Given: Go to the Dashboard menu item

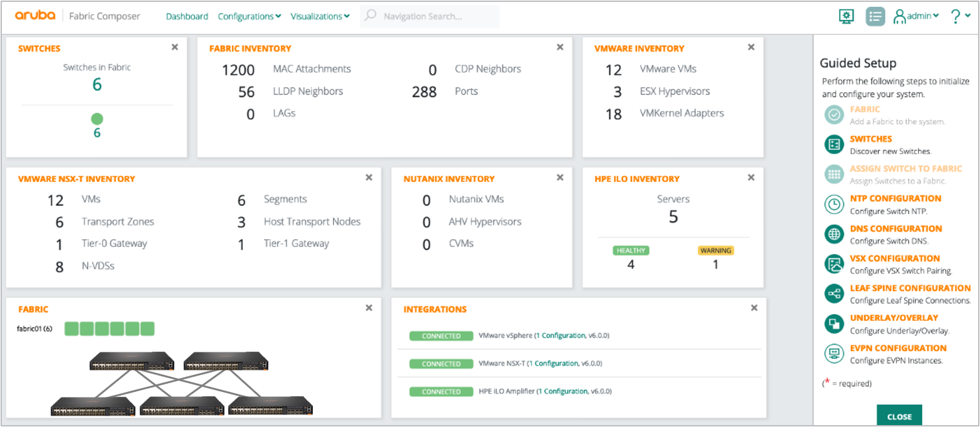Looking at the screenshot, I should pyautogui.click(x=187, y=16).
